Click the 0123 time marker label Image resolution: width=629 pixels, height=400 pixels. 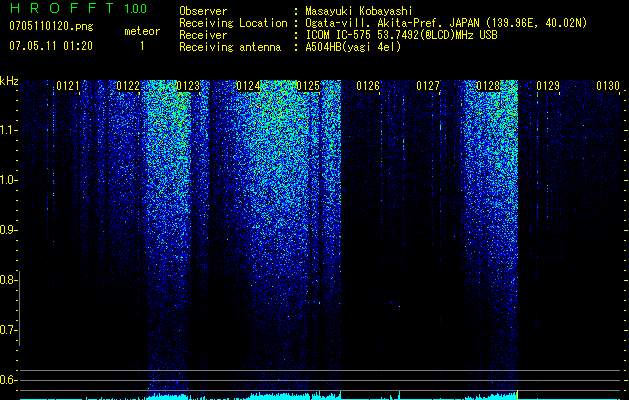(x=188, y=86)
